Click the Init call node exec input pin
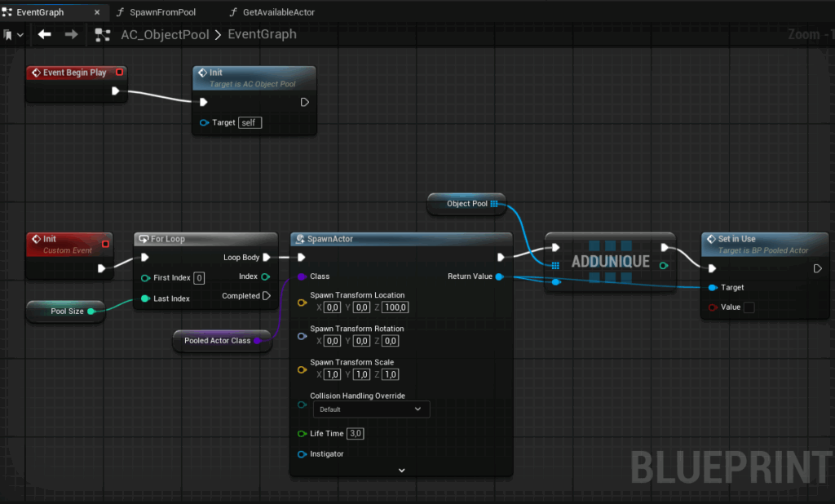The width and height of the screenshot is (835, 504). pos(203,102)
